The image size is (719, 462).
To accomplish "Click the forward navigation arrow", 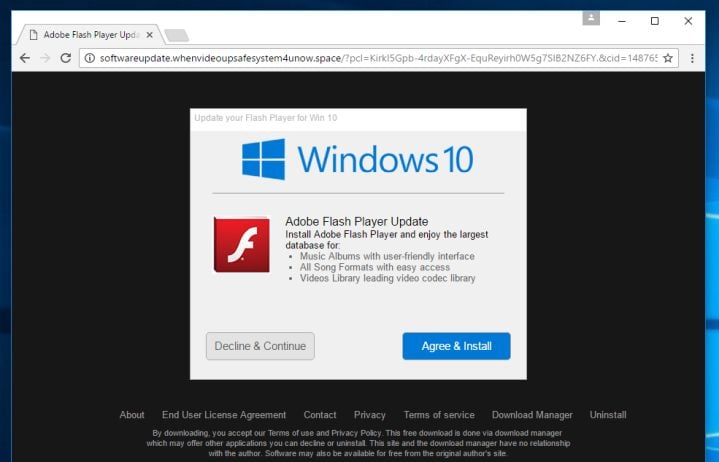I will pos(45,58).
